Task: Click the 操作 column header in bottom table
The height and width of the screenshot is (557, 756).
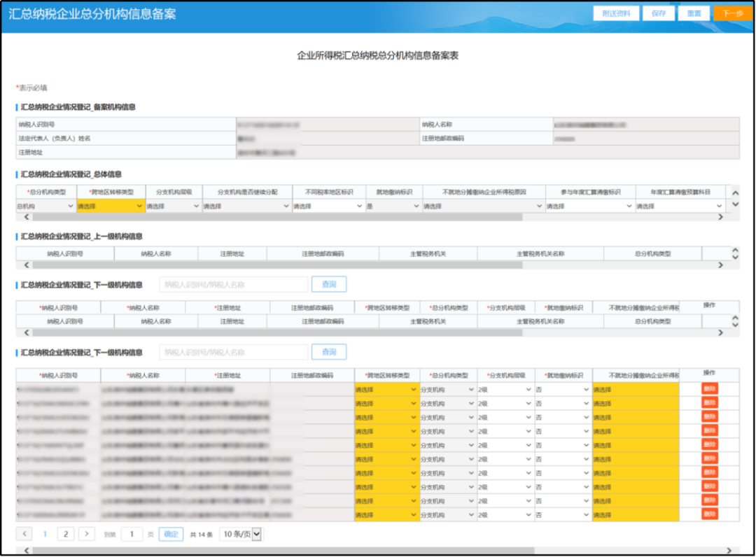Action: click(x=709, y=373)
